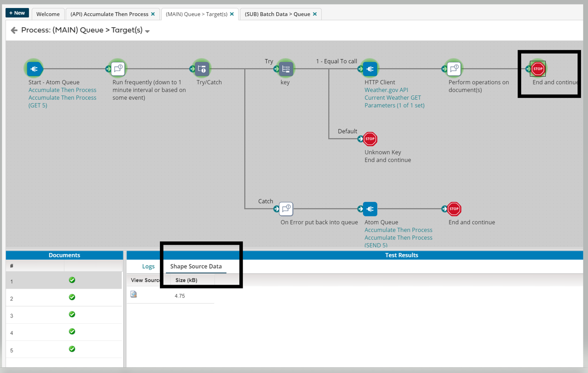Select the On Error notify shape
This screenshot has width=588, height=373.
coord(286,209)
